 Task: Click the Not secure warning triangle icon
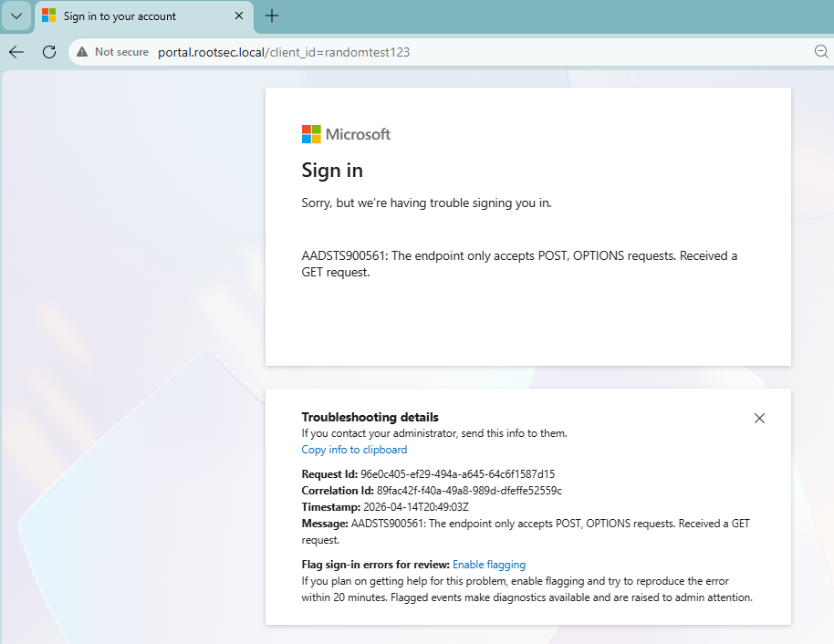(82, 52)
